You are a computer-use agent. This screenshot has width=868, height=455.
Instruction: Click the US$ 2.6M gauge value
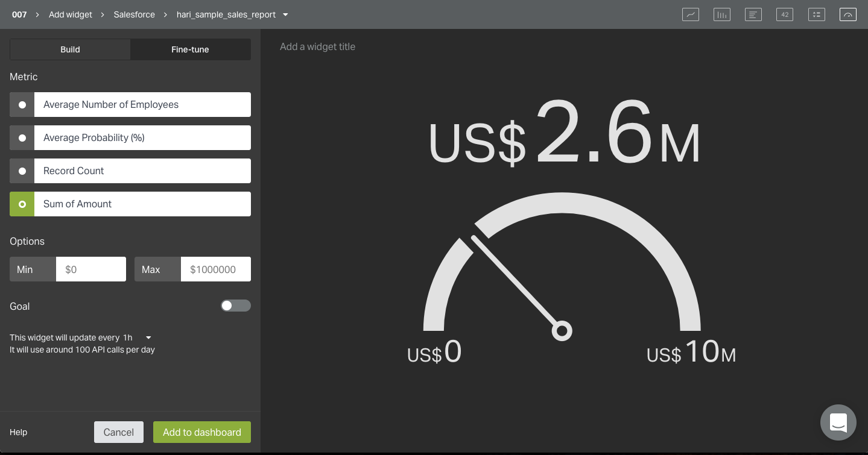pos(565,133)
